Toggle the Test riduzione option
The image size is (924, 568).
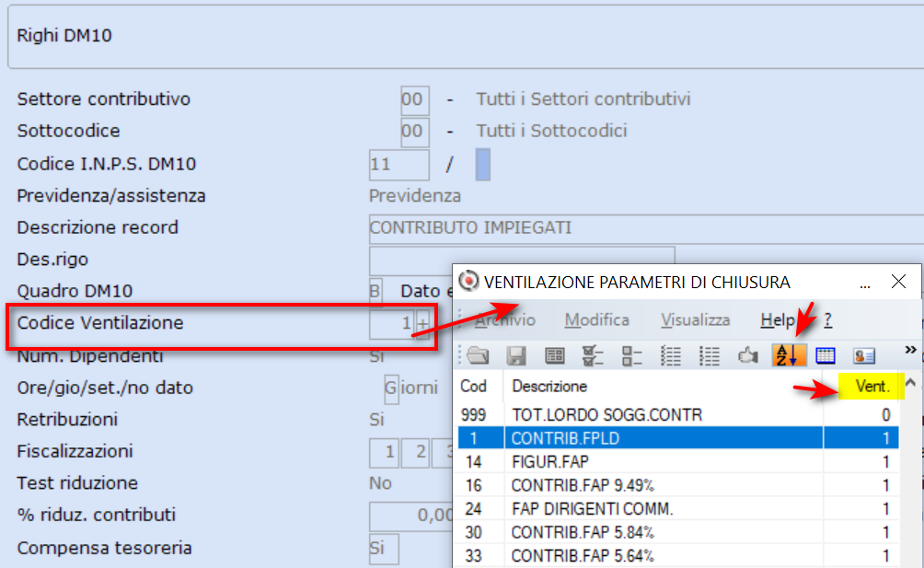[379, 482]
